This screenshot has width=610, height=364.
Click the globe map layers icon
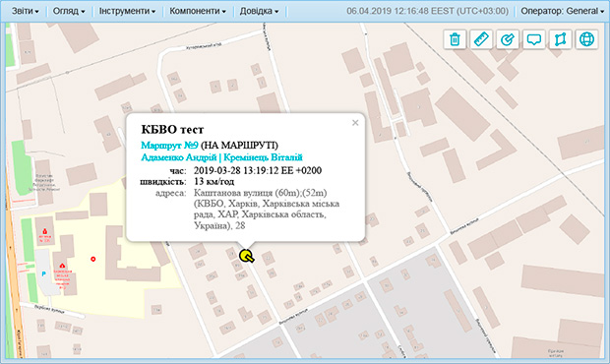586,39
